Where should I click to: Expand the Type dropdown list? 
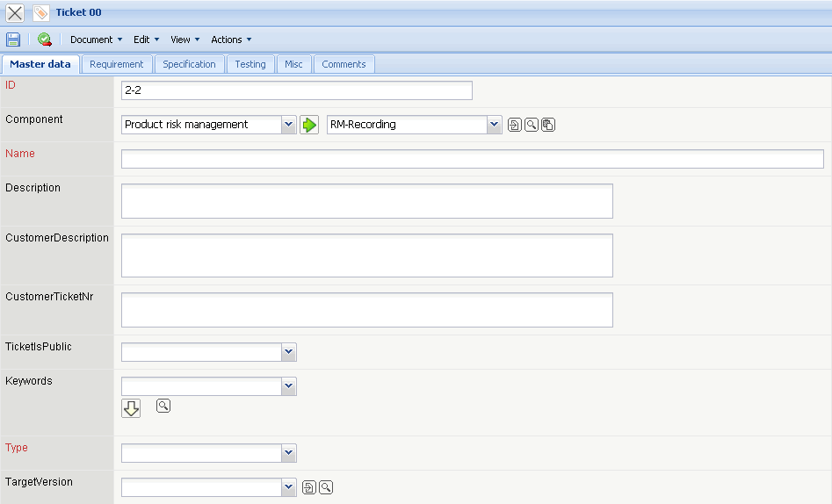coord(289,453)
